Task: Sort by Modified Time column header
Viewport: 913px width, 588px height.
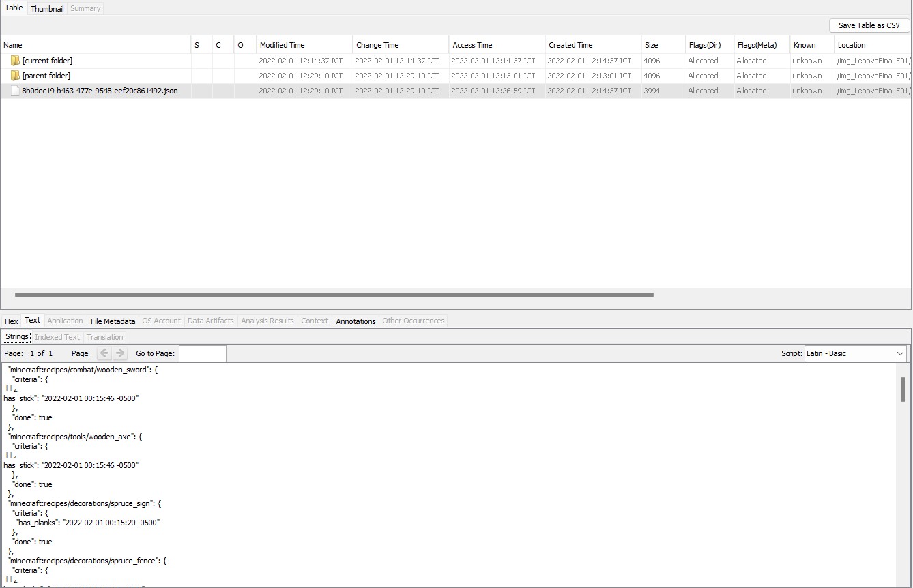Action: click(x=304, y=45)
